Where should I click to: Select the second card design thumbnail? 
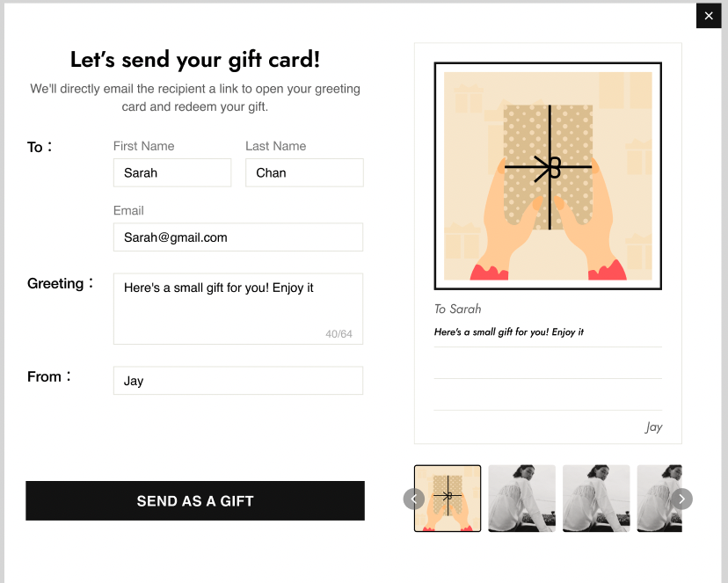[522, 499]
